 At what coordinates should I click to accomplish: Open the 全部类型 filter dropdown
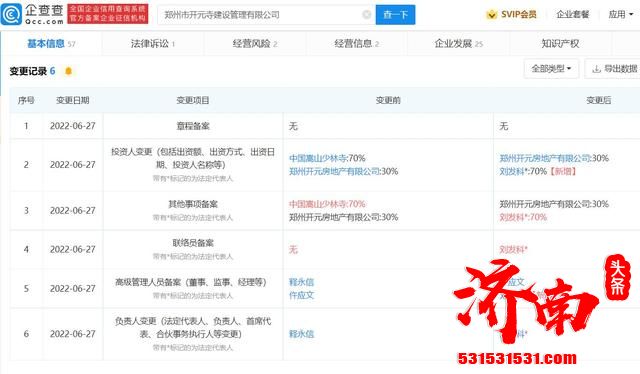pos(551,69)
